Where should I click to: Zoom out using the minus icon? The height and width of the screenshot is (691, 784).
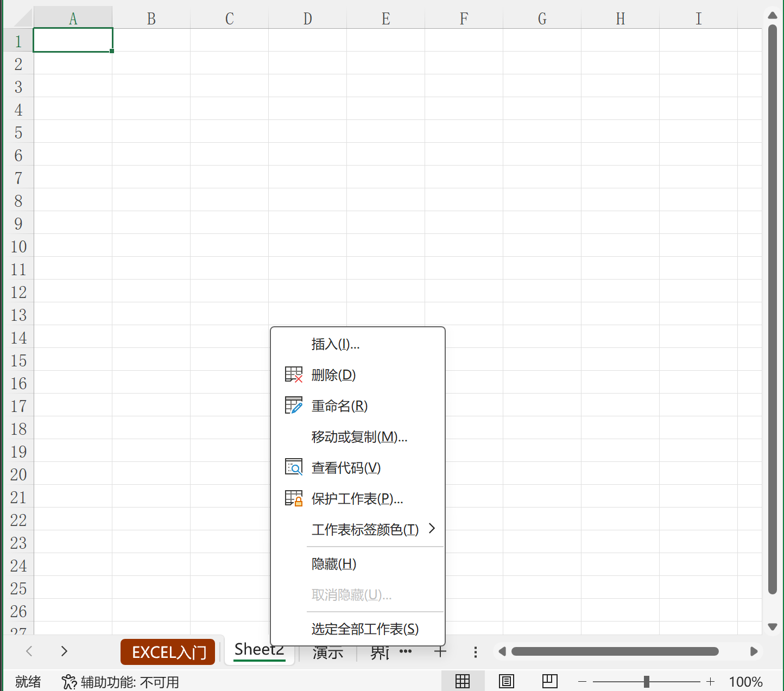point(582,681)
